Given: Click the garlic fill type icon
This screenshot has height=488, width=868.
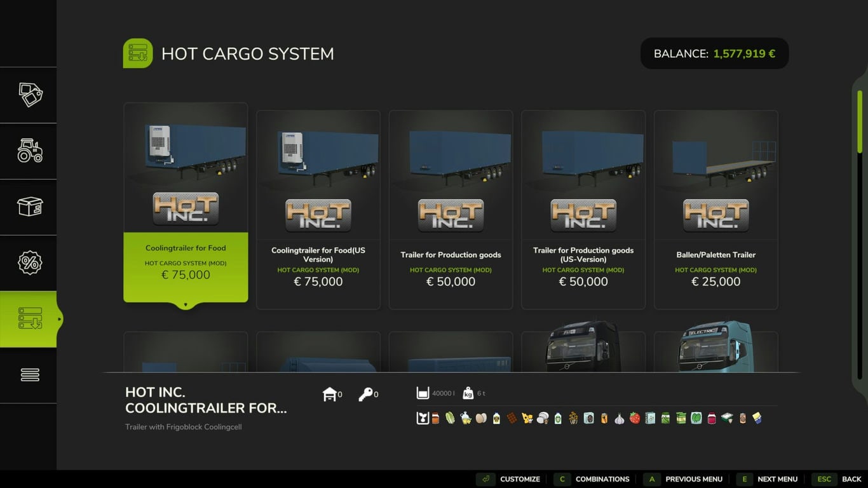Looking at the screenshot, I should (x=620, y=418).
